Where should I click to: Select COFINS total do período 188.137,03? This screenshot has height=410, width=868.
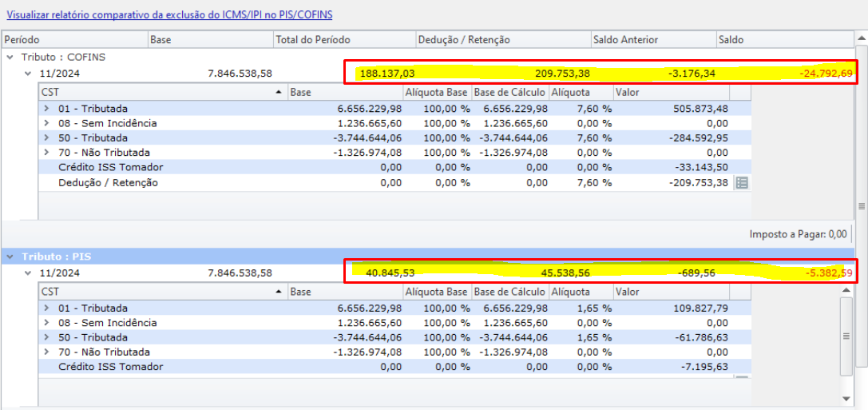pos(387,74)
